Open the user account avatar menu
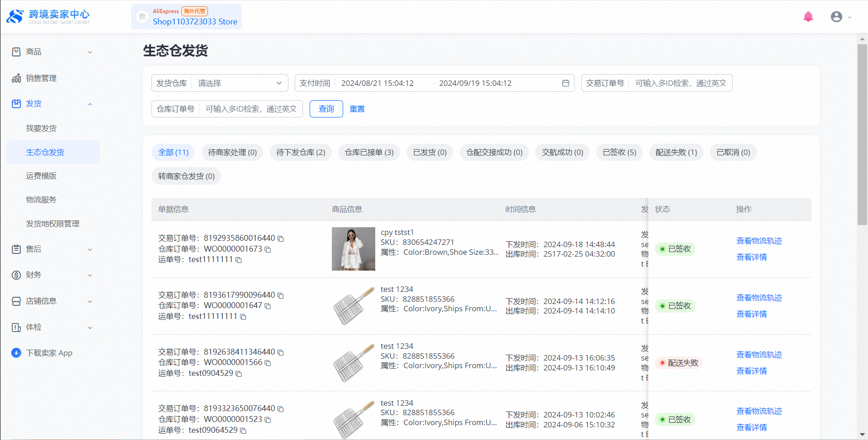The height and width of the screenshot is (440, 868). (x=836, y=17)
